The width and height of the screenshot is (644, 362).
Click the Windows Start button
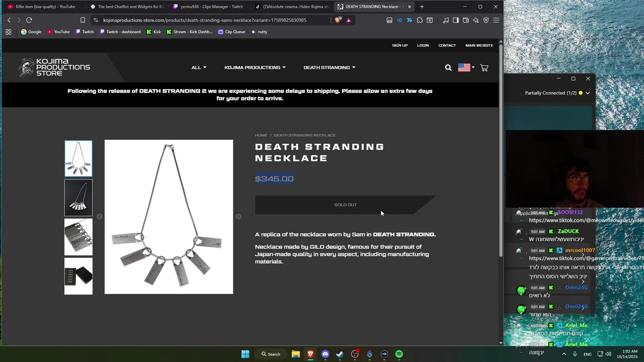pyautogui.click(x=245, y=354)
